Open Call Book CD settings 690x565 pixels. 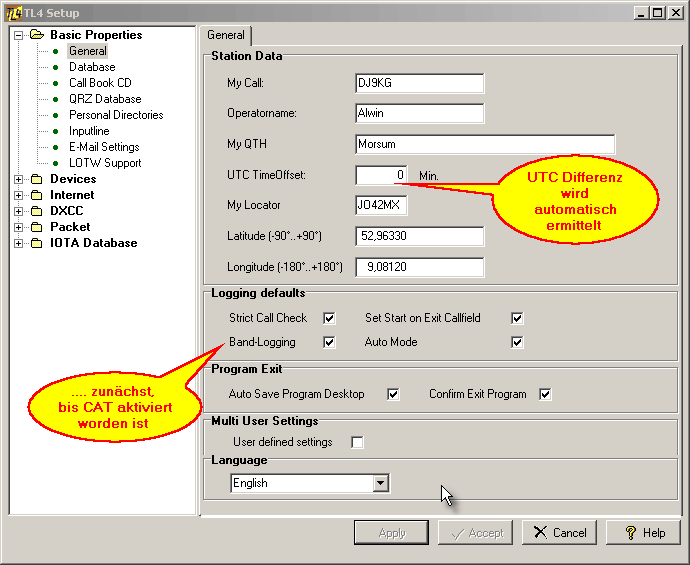[100, 83]
